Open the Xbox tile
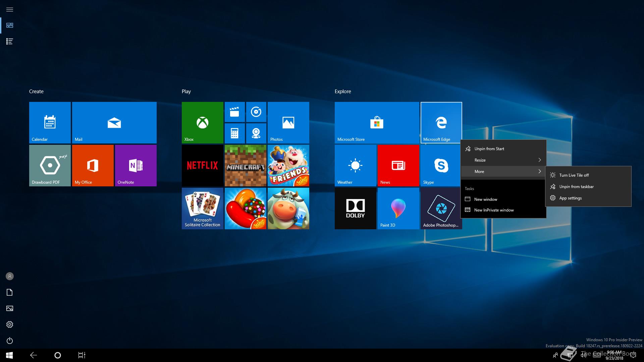644x362 pixels. point(203,123)
